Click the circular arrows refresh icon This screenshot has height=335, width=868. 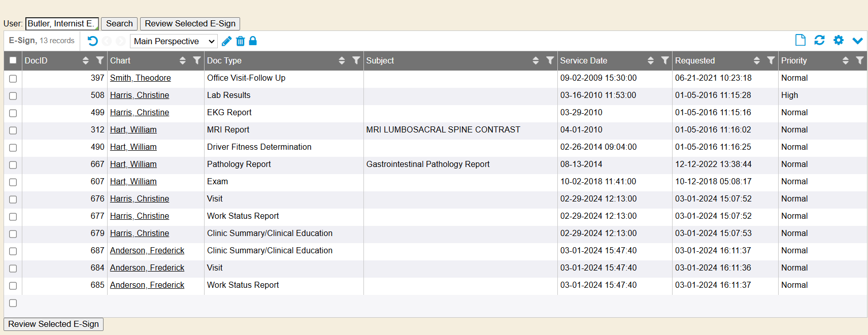(x=819, y=40)
